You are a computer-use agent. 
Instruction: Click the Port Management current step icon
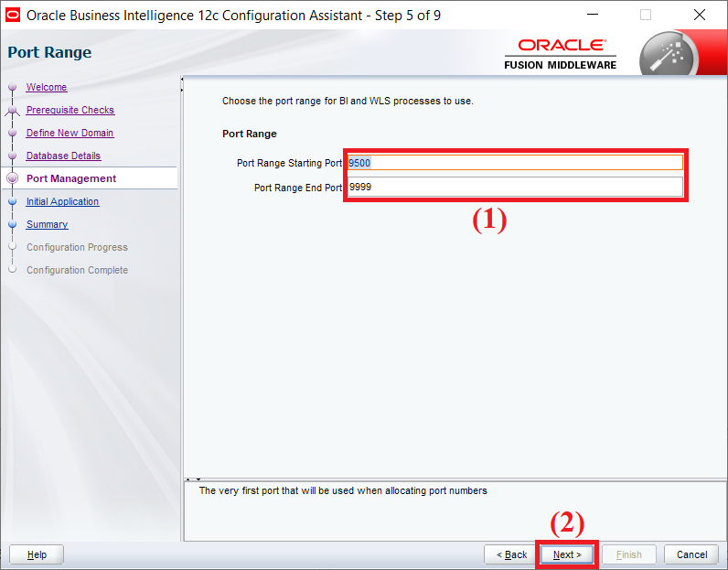click(x=13, y=178)
